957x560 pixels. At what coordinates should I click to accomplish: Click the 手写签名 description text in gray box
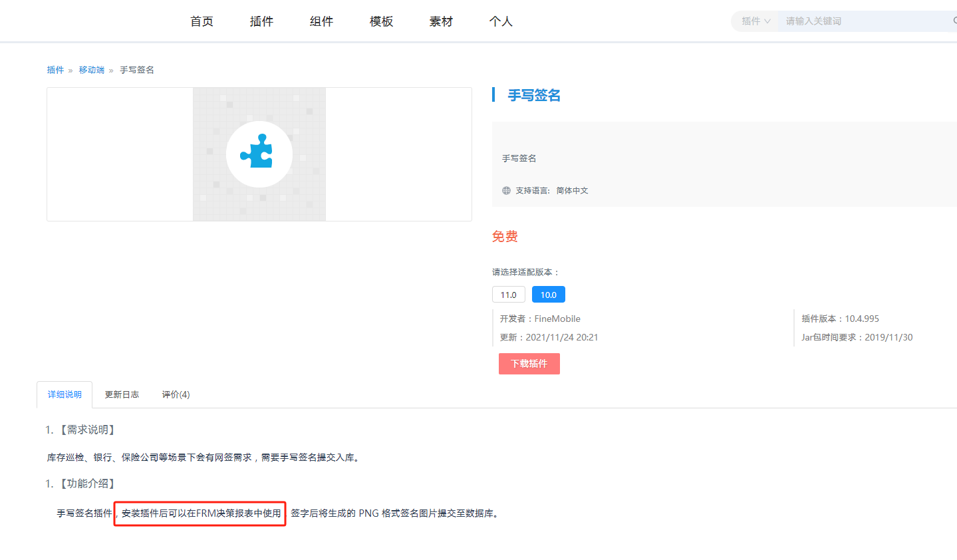pos(519,158)
